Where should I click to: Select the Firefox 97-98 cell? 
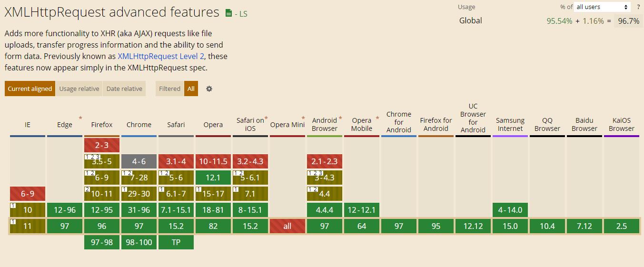(102, 242)
